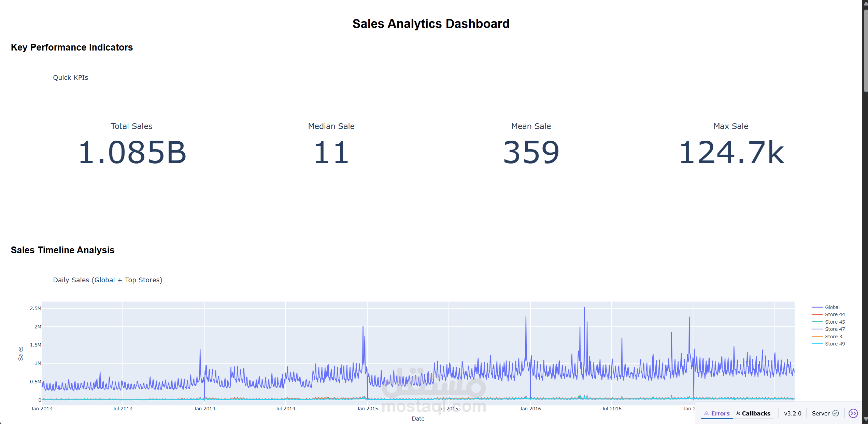This screenshot has width=868, height=424.
Task: Click the v3.2.0 version label
Action: tap(793, 413)
